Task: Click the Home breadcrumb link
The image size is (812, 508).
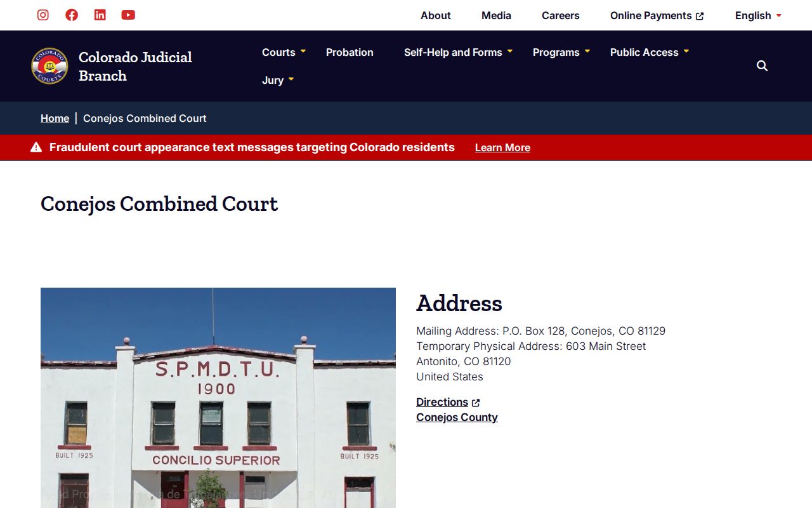Action: [x=55, y=118]
